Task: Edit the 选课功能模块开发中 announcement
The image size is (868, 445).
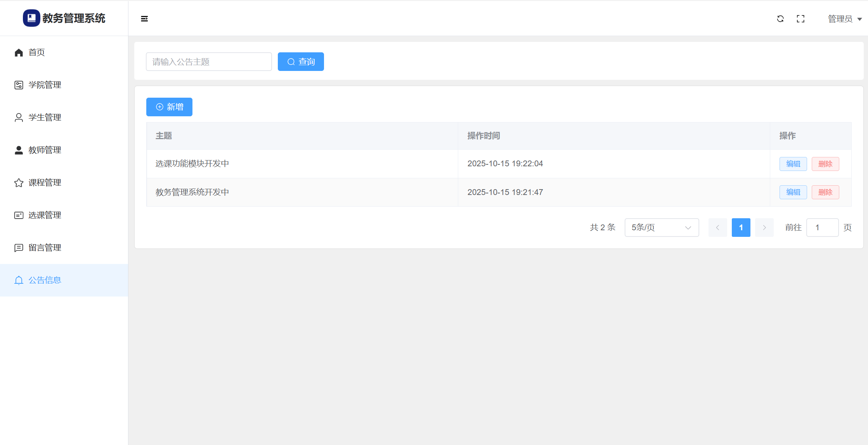Action: tap(793, 164)
